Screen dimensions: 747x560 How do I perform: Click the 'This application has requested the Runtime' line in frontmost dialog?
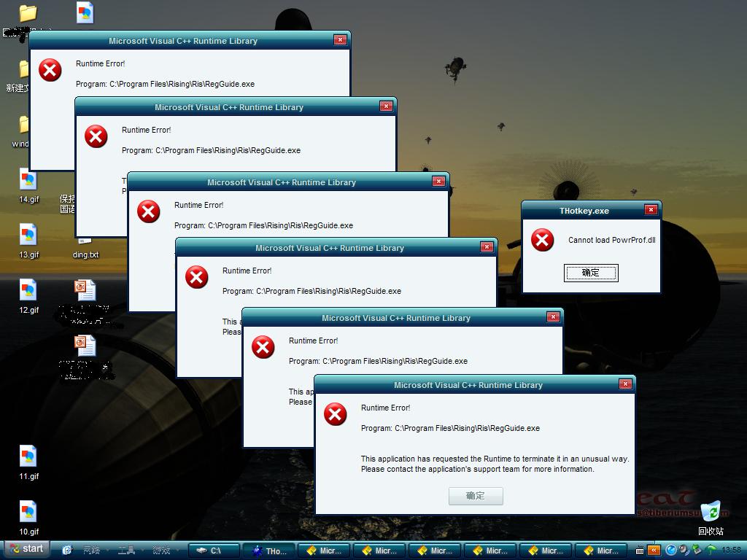click(x=495, y=459)
